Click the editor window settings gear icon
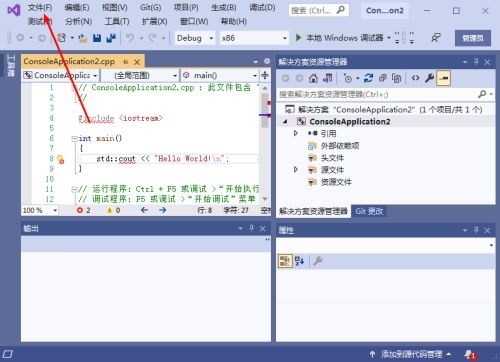This screenshot has height=362, width=500. 267,61
